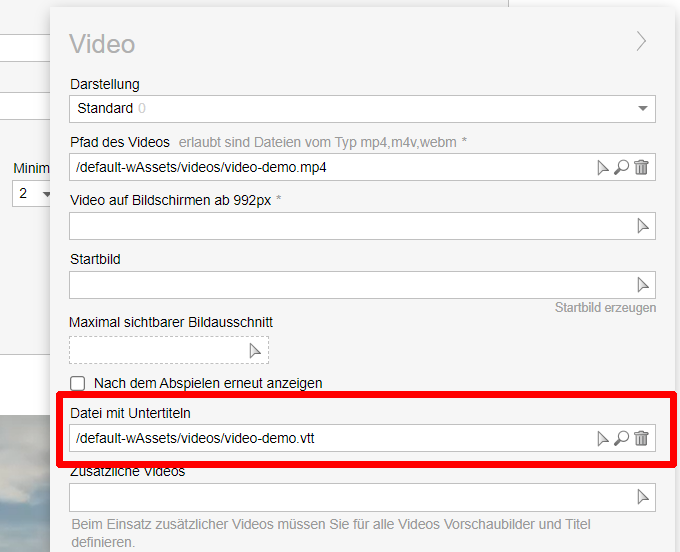
Task: Click hint text 'erlaubt sind Dateien vom Typ mp4,m4v,webm'
Action: (317, 142)
